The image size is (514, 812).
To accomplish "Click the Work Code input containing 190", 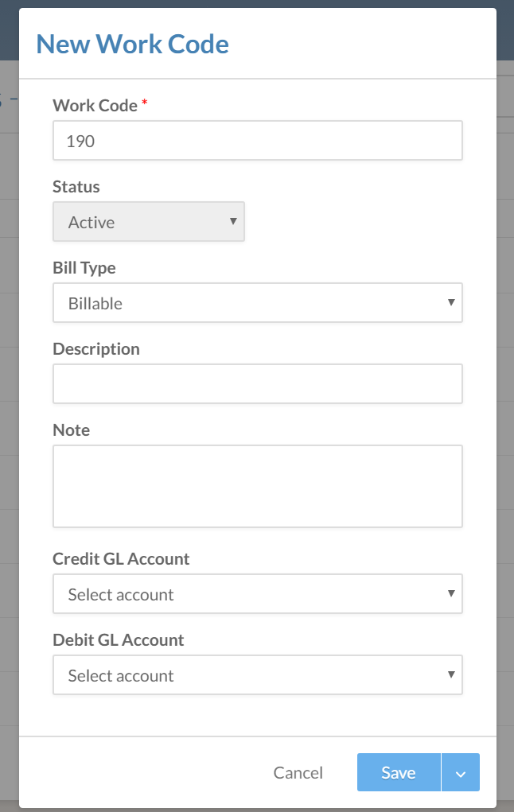I will pyautogui.click(x=257, y=141).
